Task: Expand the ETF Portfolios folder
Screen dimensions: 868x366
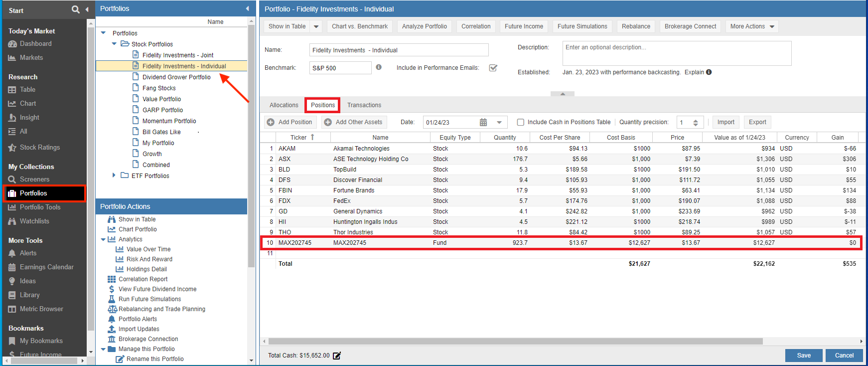Action: 114,176
